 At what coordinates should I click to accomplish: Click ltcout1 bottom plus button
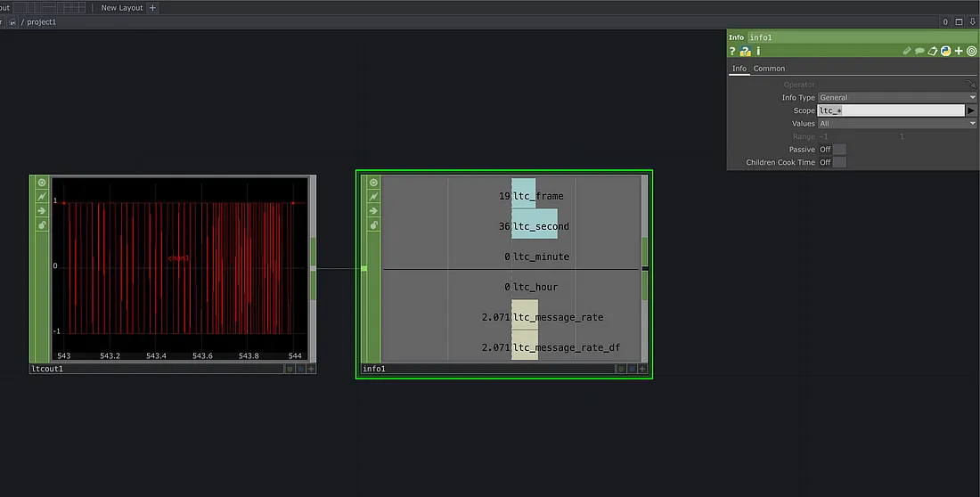tap(311, 369)
